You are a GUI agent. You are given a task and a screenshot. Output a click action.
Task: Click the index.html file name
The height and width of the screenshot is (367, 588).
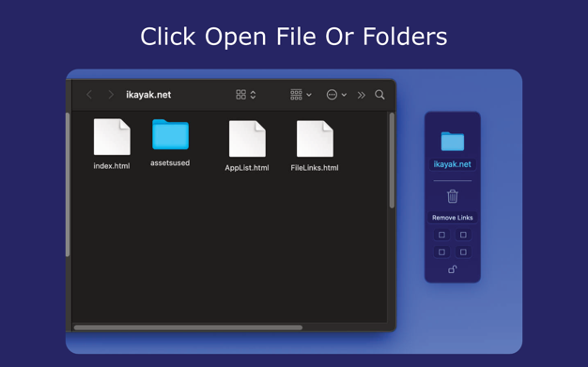pyautogui.click(x=112, y=166)
